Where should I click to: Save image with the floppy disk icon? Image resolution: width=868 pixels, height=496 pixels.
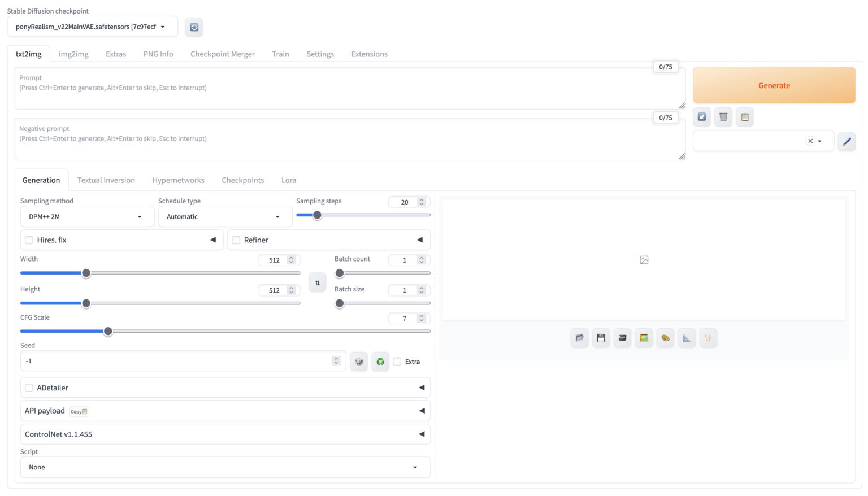coord(601,338)
